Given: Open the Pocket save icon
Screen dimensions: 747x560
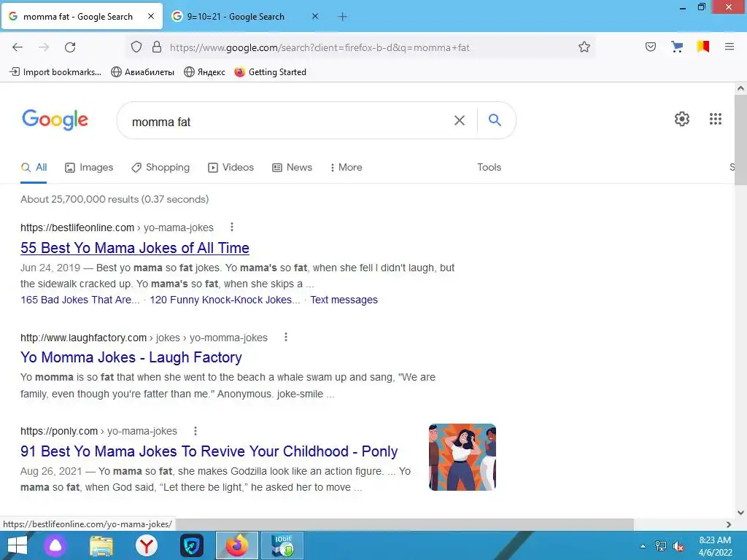Looking at the screenshot, I should [651, 47].
